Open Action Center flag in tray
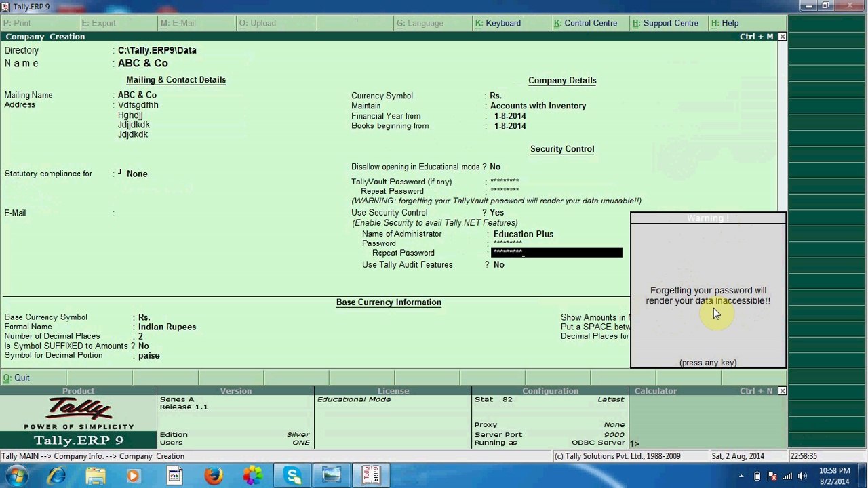Viewport: 868px width, 488px height. [772, 476]
